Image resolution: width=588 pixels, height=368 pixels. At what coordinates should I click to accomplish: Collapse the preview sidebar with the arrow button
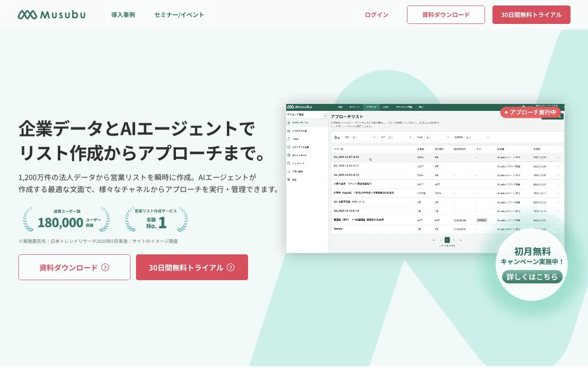[x=326, y=115]
